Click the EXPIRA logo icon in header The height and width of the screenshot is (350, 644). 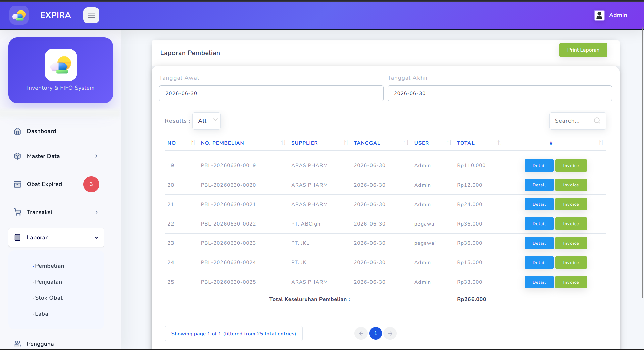click(x=19, y=15)
